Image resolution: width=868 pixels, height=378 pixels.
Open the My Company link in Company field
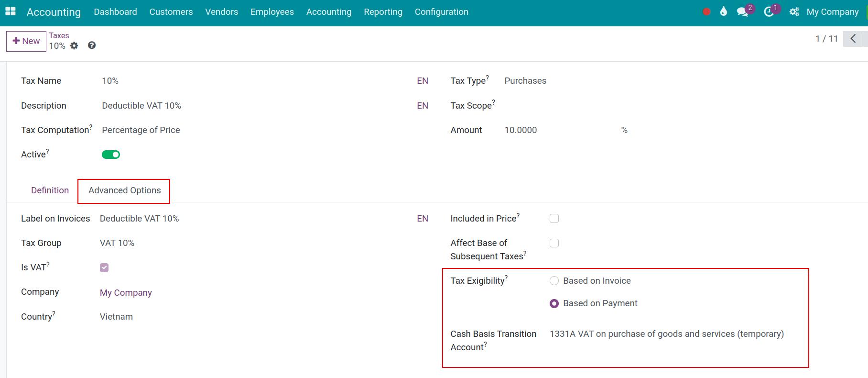(x=126, y=293)
